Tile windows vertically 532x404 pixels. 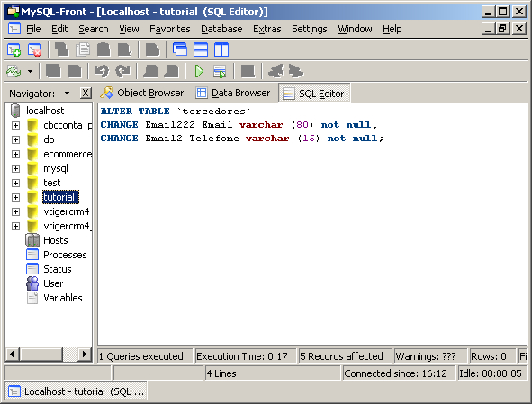pos(221,49)
